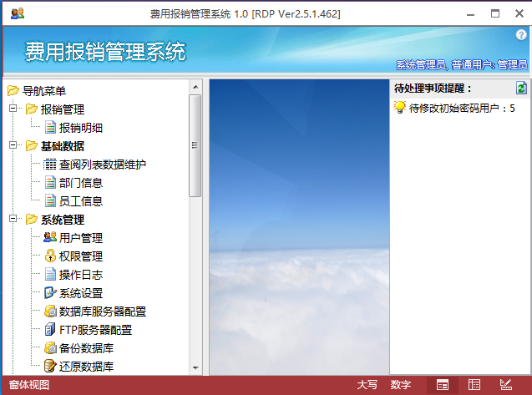The image size is (532, 395).
Task: Click the 用户管理 users icon
Action: tap(50, 237)
